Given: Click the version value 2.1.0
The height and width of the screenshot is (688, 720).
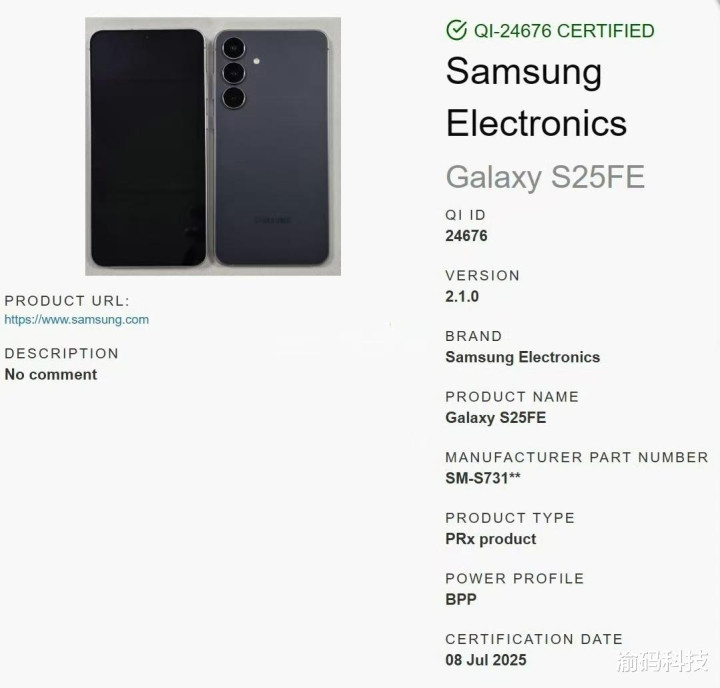Looking at the screenshot, I should point(462,296).
